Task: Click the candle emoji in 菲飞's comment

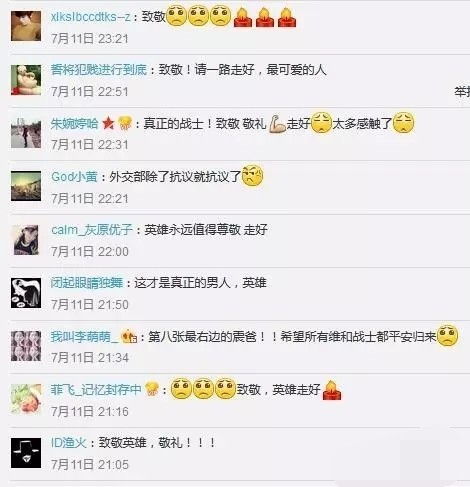Action: (x=332, y=389)
